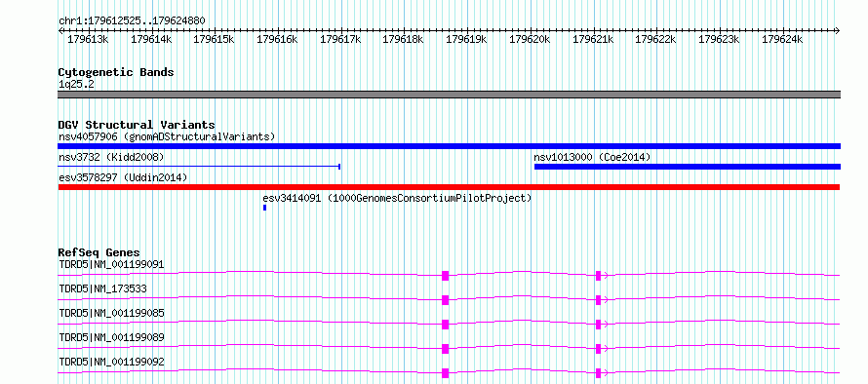868x384 pixels.
Task: Open the DGV Structural Variants track heading
Action: [137, 125]
